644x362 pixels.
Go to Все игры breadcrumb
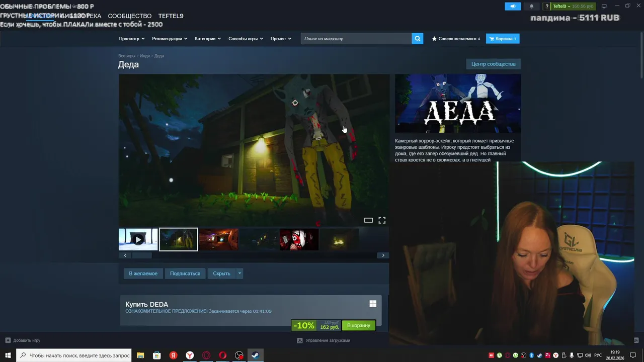[x=127, y=56]
